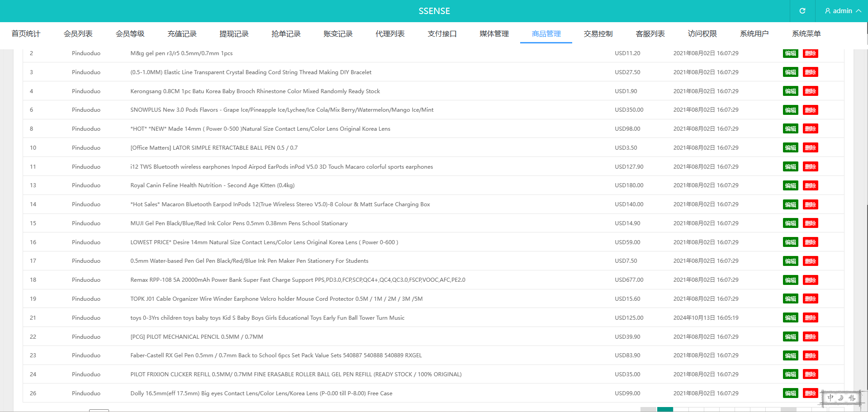Edit the PILOT FRIXION CLICKER REFILL row
Viewport: 868px width, 412px height.
[791, 374]
